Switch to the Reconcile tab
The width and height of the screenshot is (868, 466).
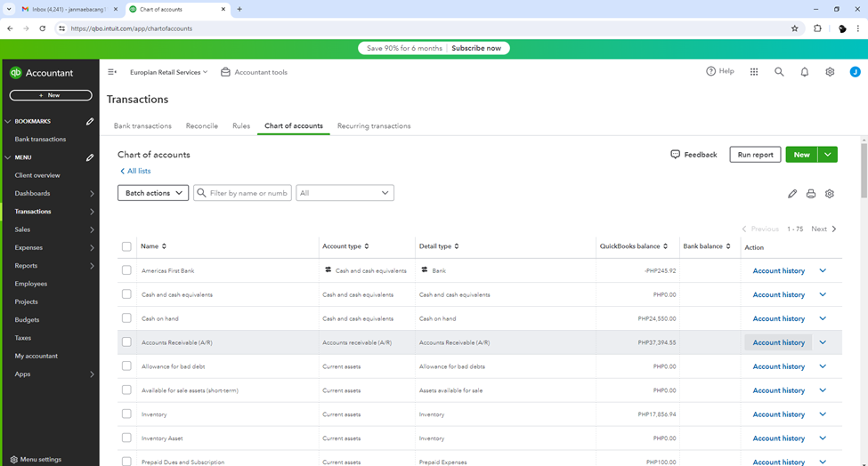point(202,126)
